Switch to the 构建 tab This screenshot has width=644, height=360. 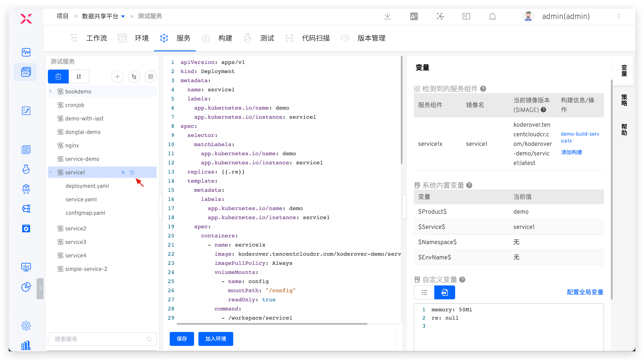225,38
